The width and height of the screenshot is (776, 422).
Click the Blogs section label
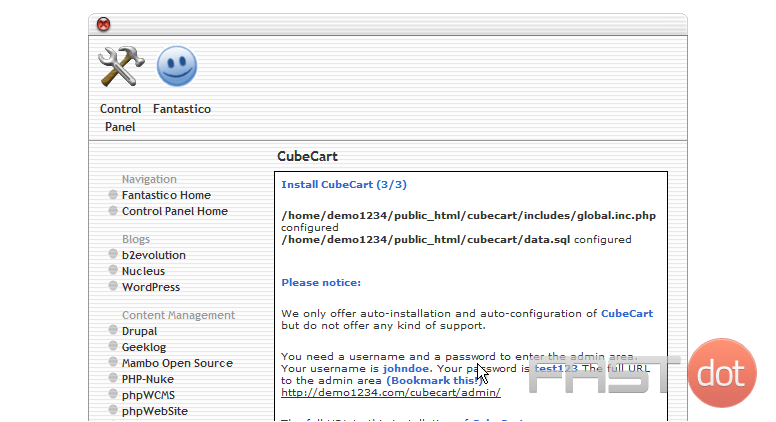(x=136, y=239)
